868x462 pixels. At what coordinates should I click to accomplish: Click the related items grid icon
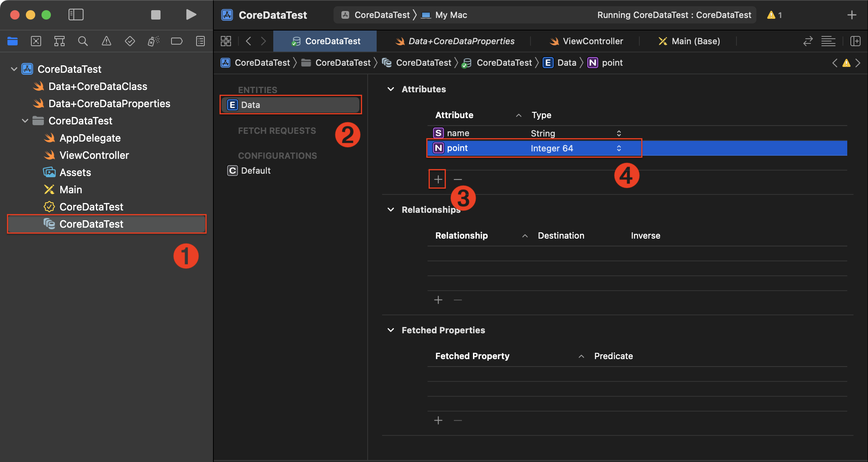[x=226, y=41]
